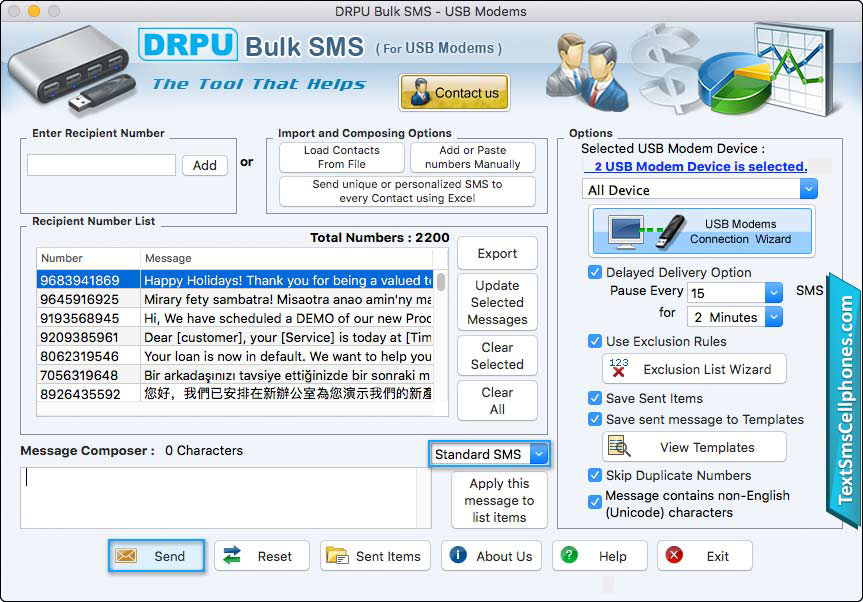Toggle Use Exclusion Rules checkbox
The image size is (863, 602).
(595, 341)
